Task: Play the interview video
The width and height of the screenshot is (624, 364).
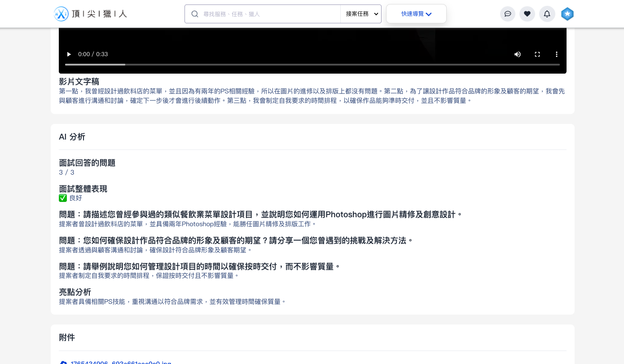Action: [69, 54]
